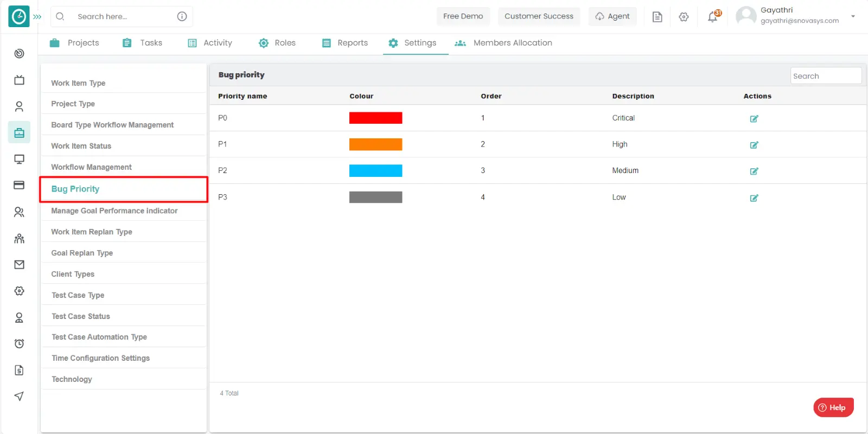Click the invoice document icon in sidebar
The height and width of the screenshot is (434, 868).
(19, 370)
